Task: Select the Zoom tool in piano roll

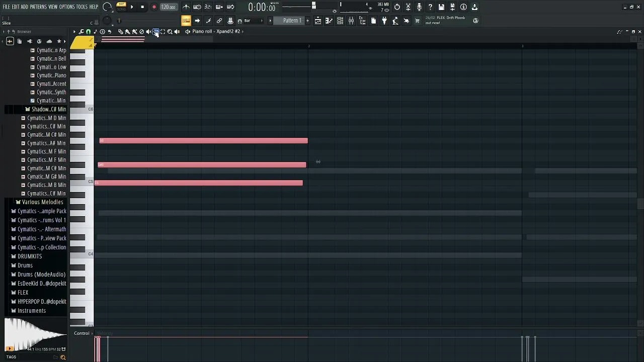Action: click(x=170, y=32)
